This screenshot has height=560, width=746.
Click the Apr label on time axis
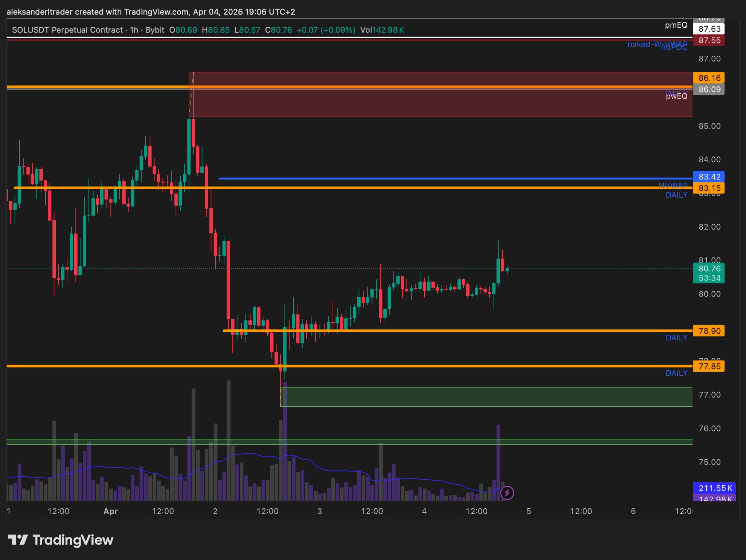110,511
